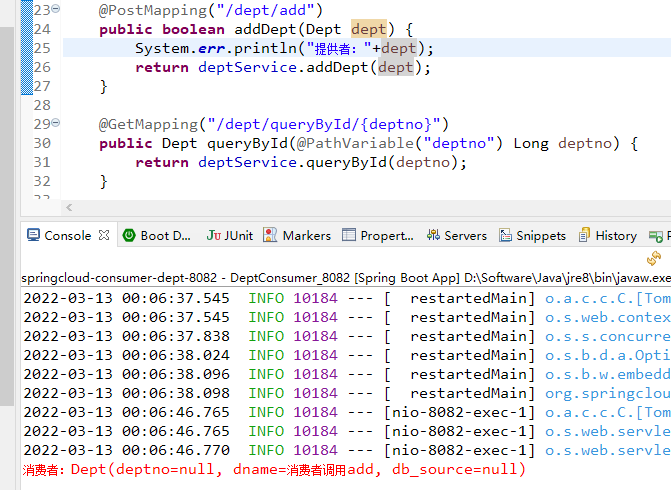This screenshot has height=490, width=671.
Task: Click the 00:06:38.024 log line
Action: pos(347,355)
